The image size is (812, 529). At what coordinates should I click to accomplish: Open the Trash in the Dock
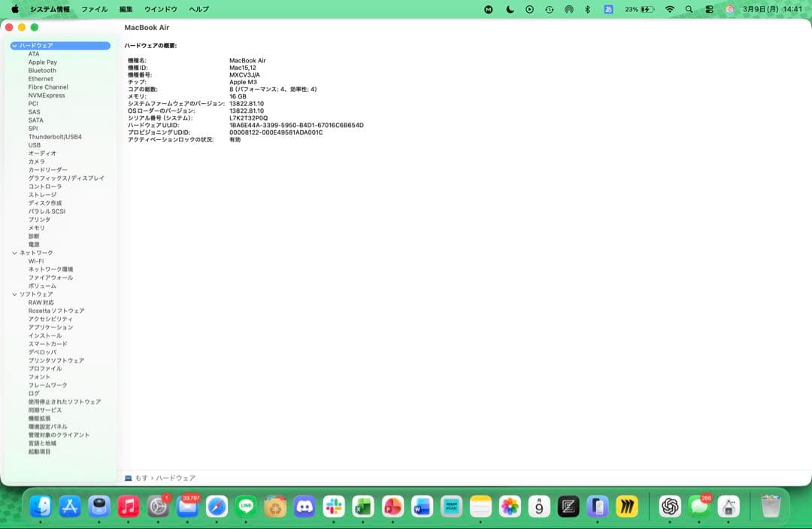[771, 506]
